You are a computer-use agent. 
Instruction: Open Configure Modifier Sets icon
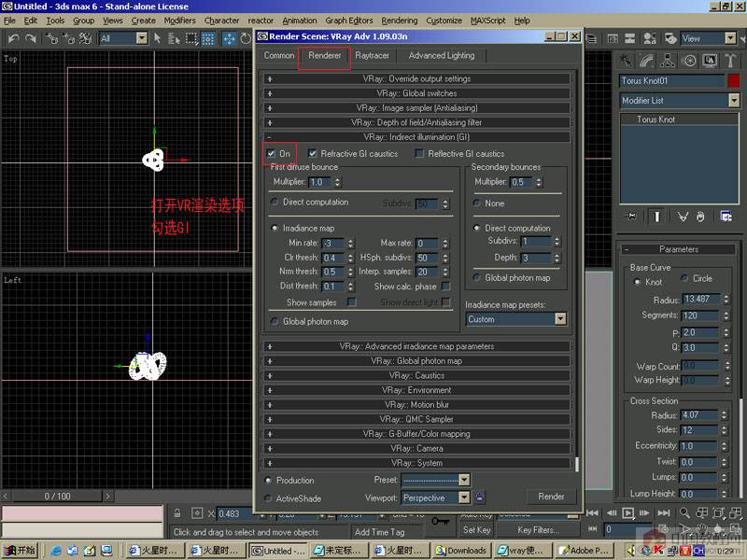(x=726, y=217)
